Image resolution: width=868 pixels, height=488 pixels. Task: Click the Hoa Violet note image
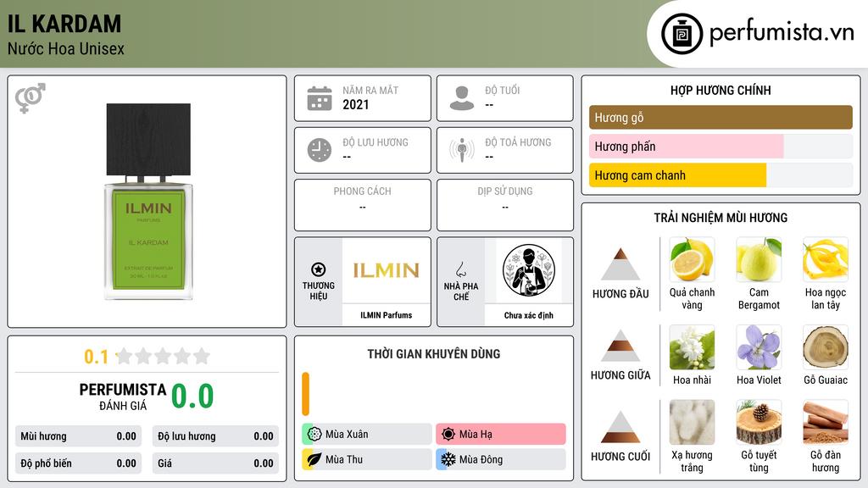click(x=759, y=347)
